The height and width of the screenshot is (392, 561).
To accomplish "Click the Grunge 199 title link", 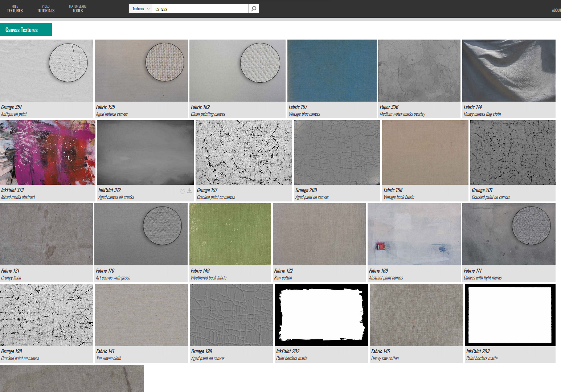I will coord(202,351).
